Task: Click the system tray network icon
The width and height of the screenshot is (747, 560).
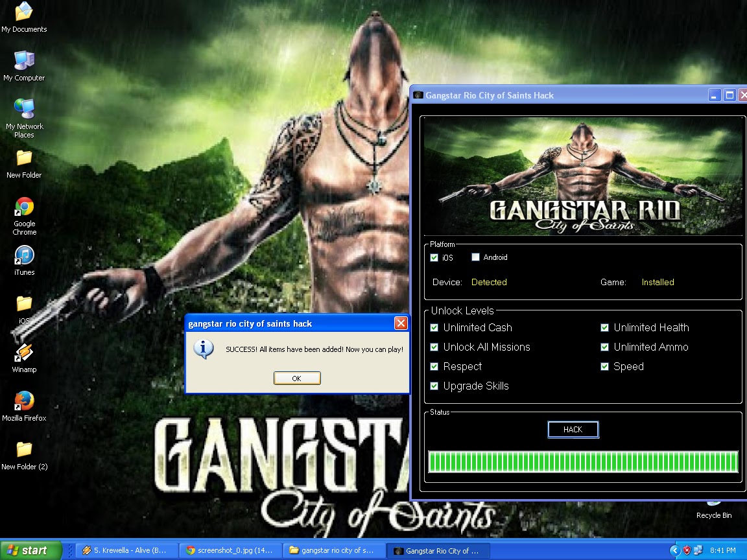Action: [698, 550]
